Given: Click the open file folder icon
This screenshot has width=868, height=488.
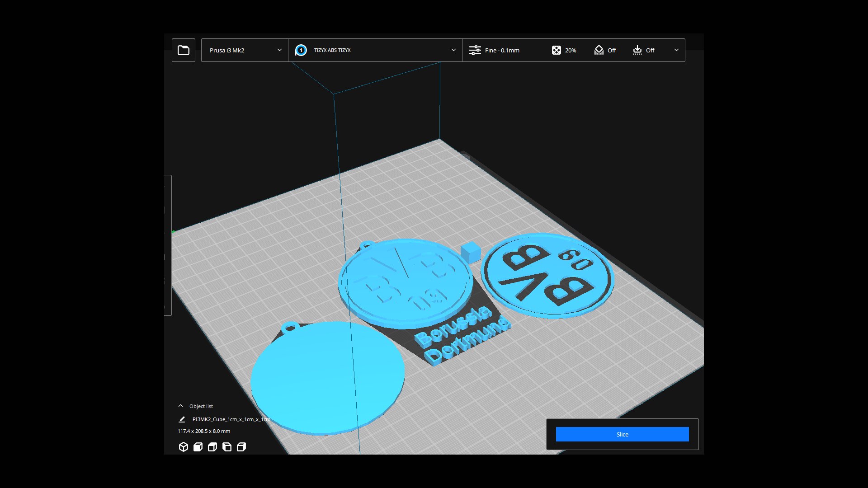Looking at the screenshot, I should point(184,50).
